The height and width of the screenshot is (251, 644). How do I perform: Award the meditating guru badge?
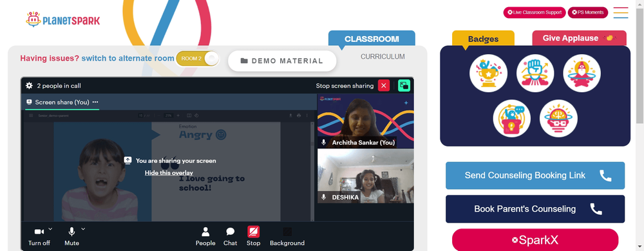pyautogui.click(x=582, y=74)
